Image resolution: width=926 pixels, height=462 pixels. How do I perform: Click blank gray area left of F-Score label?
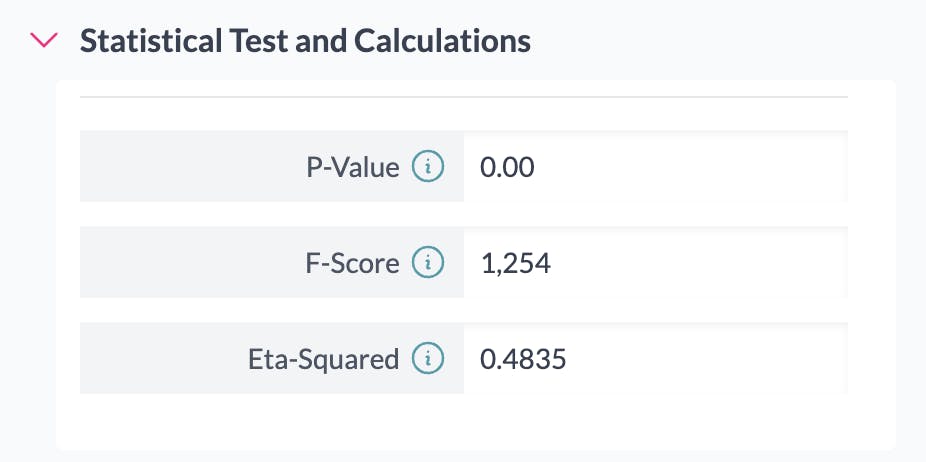coord(180,263)
